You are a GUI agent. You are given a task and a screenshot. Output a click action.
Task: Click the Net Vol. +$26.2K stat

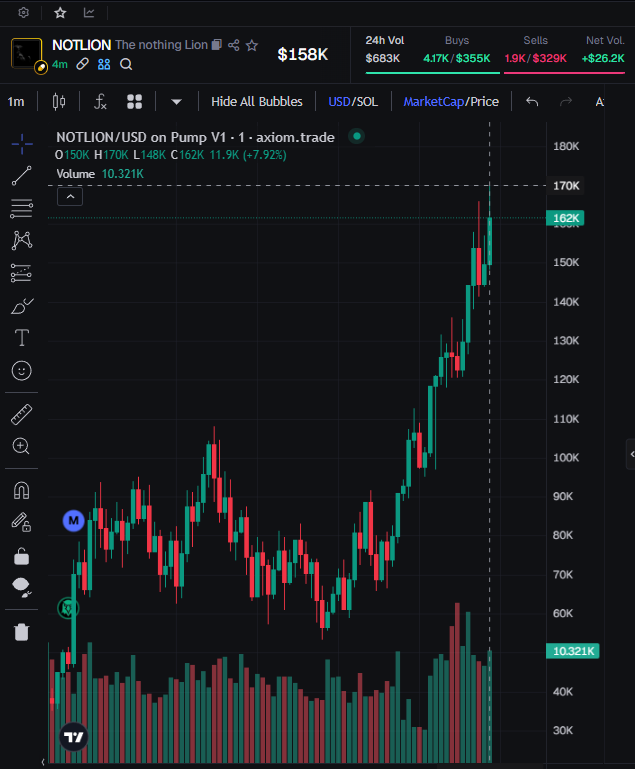pos(604,50)
